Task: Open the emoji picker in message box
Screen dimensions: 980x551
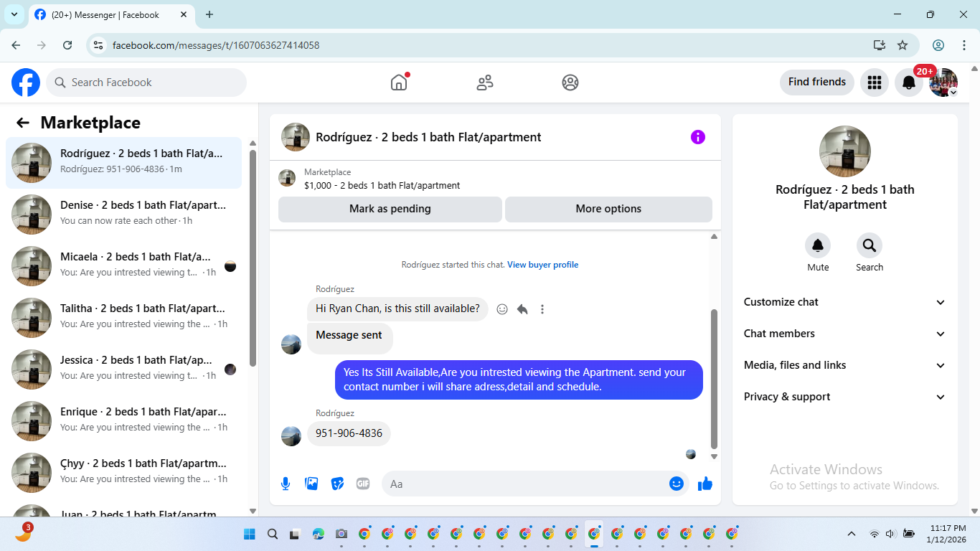Action: (676, 484)
